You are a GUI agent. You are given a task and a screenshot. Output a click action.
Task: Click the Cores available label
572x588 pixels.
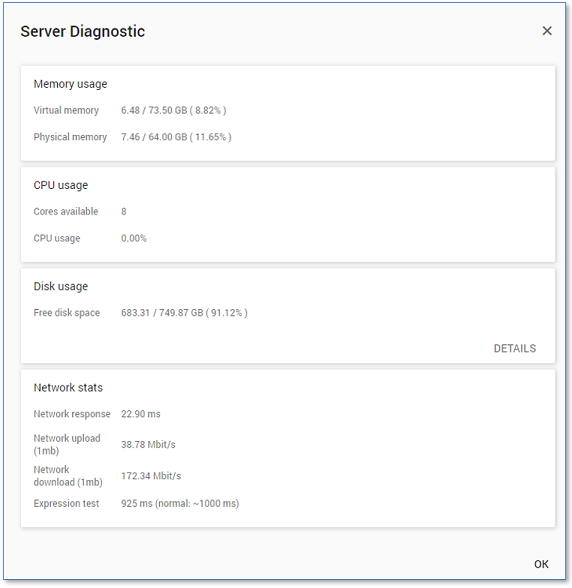(x=66, y=212)
